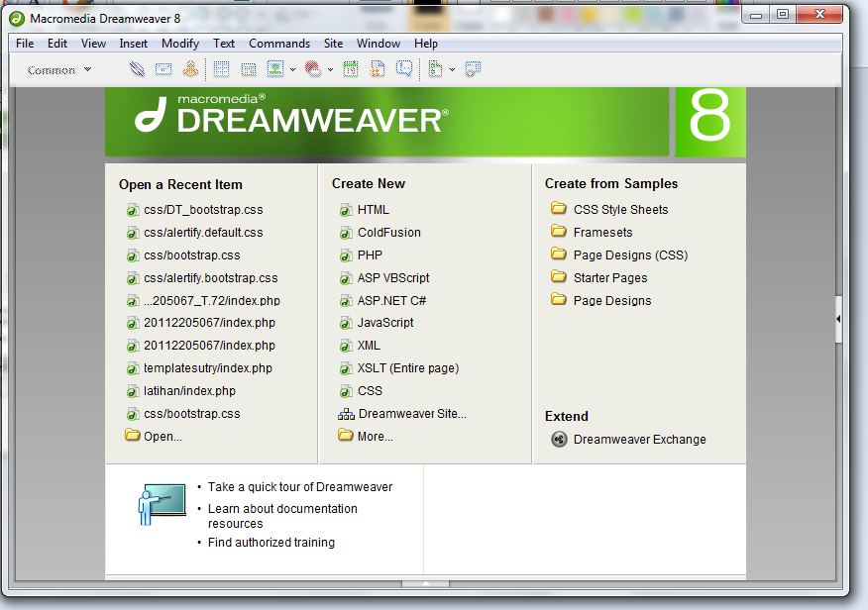Open the View menu
Image resolution: width=868 pixels, height=610 pixels.
(93, 44)
